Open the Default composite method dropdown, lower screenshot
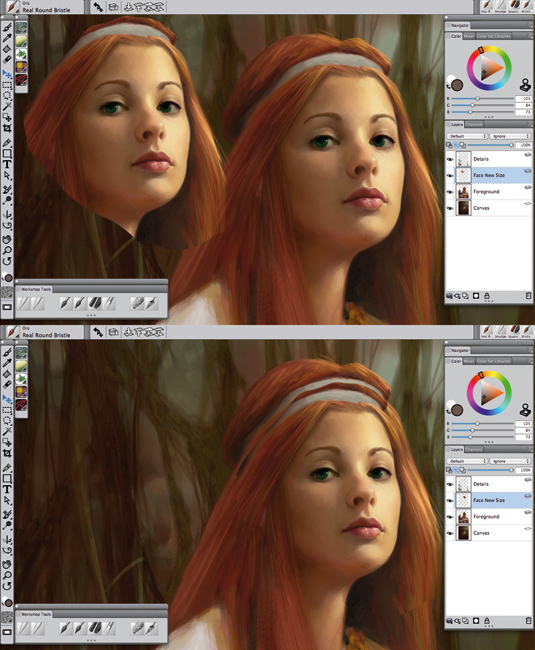Image resolution: width=535 pixels, height=650 pixels. tap(467, 461)
